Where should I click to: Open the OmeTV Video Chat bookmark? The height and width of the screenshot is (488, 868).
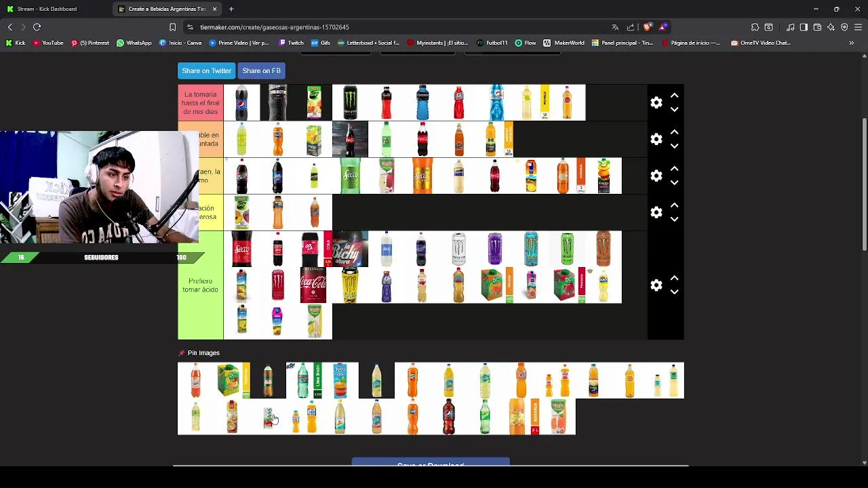pos(761,43)
